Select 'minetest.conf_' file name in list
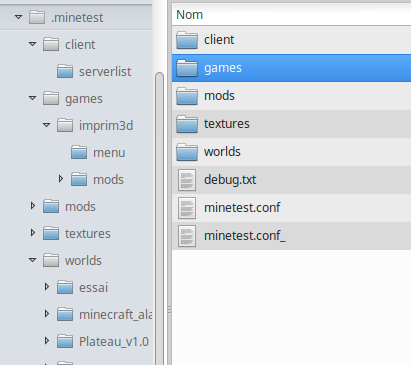The image size is (411, 365). coord(245,236)
